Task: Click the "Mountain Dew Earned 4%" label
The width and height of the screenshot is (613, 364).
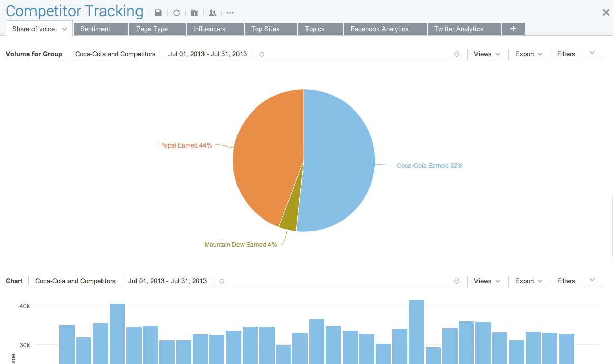Action: pos(241,245)
